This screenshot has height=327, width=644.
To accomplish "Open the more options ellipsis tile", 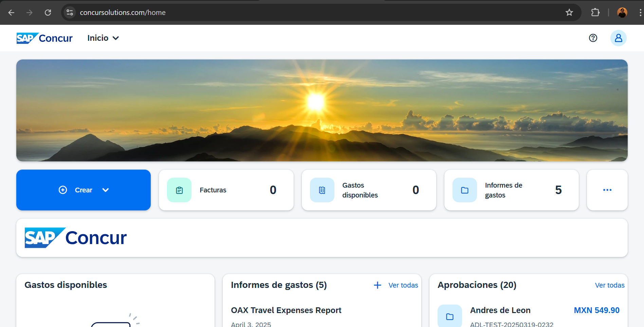I will [607, 190].
